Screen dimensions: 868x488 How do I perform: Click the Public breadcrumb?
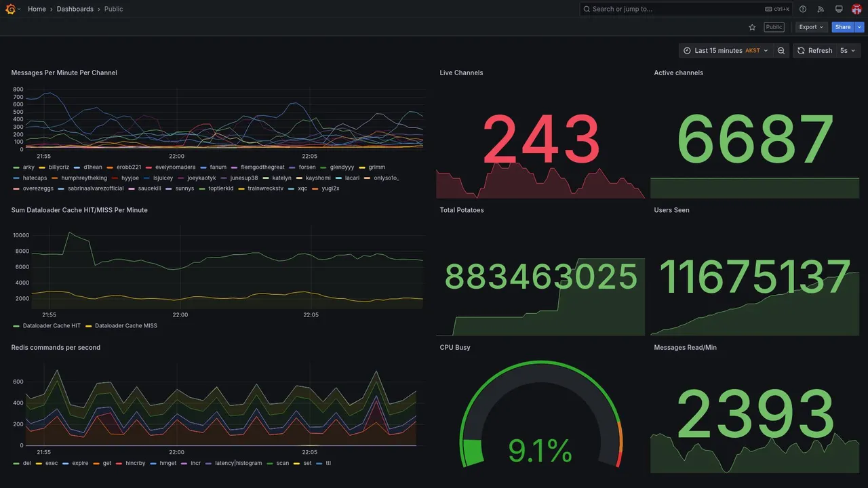coord(114,9)
